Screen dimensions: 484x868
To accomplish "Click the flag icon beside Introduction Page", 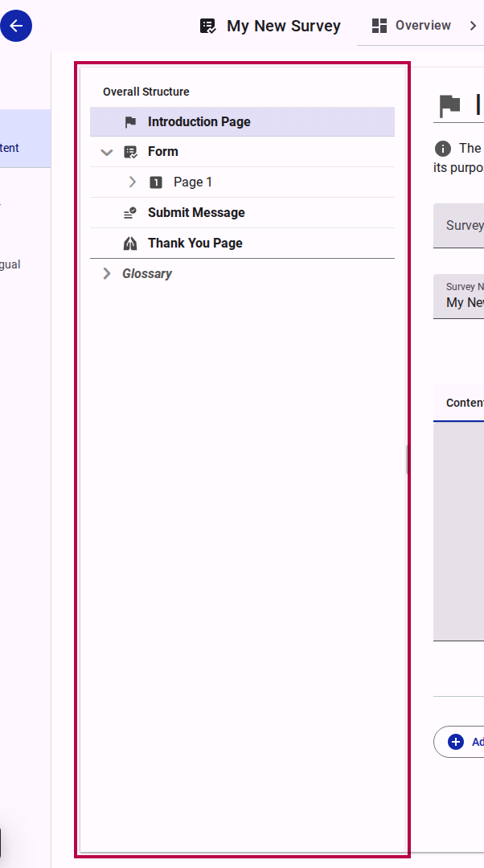I will point(130,122).
